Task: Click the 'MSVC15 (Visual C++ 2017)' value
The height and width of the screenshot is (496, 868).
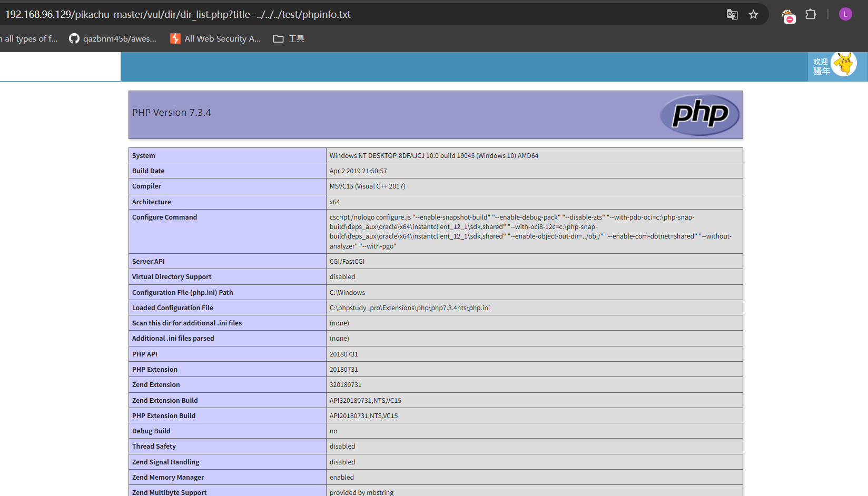Action: [x=368, y=186]
